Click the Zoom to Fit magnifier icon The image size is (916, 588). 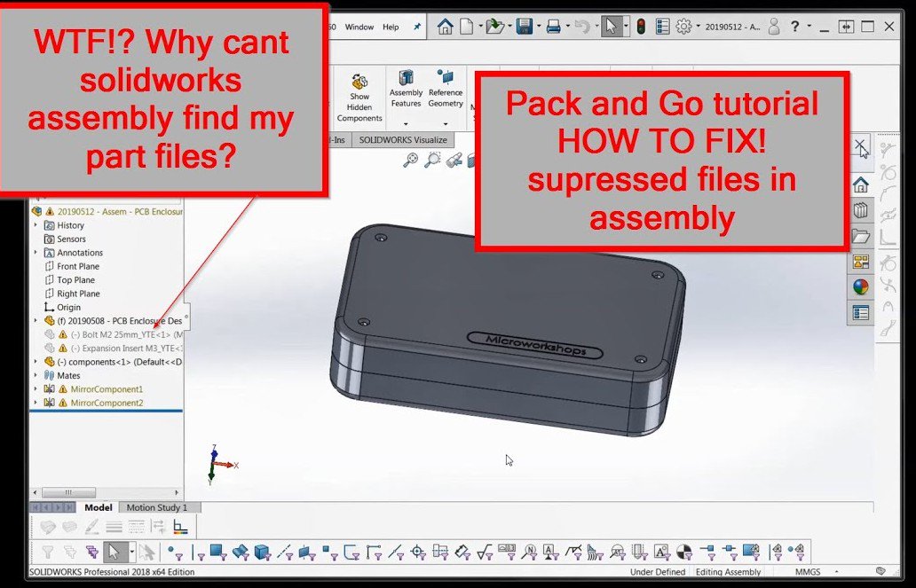(411, 160)
